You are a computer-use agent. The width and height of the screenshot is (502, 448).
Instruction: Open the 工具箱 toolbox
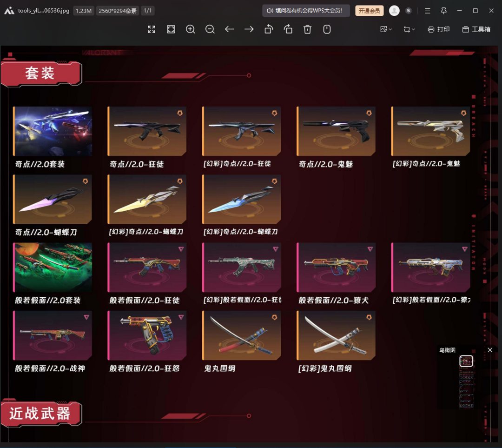click(x=476, y=29)
